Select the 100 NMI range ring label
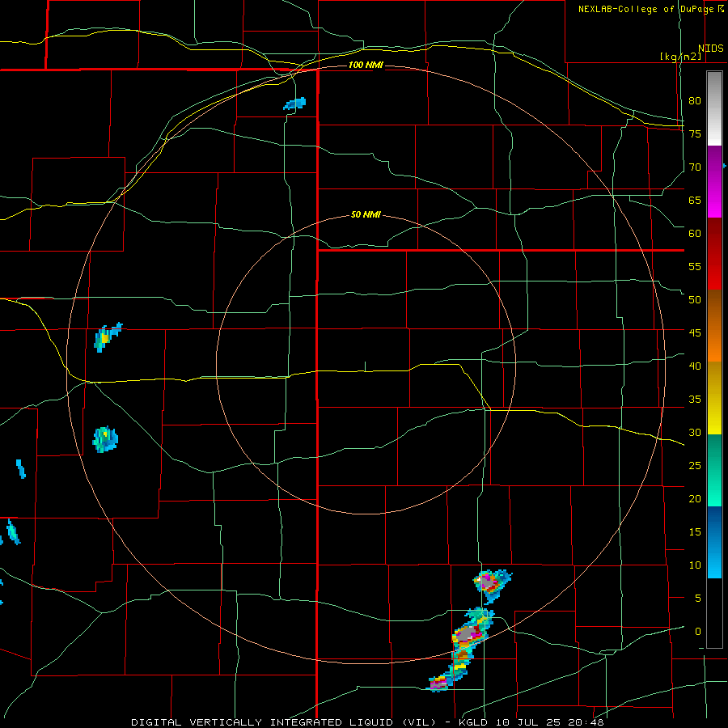The height and width of the screenshot is (728, 728). (x=366, y=65)
